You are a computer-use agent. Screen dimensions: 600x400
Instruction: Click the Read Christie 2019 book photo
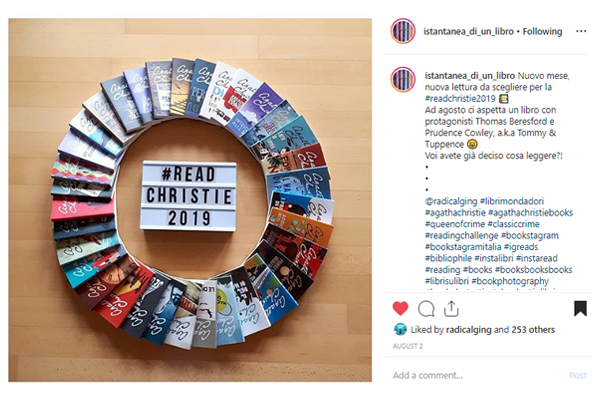pos(190,200)
